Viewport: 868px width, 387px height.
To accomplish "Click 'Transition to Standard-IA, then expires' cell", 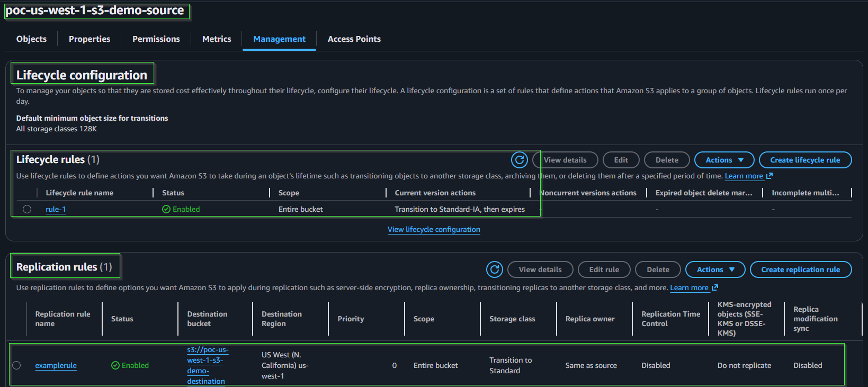I will pyautogui.click(x=460, y=209).
